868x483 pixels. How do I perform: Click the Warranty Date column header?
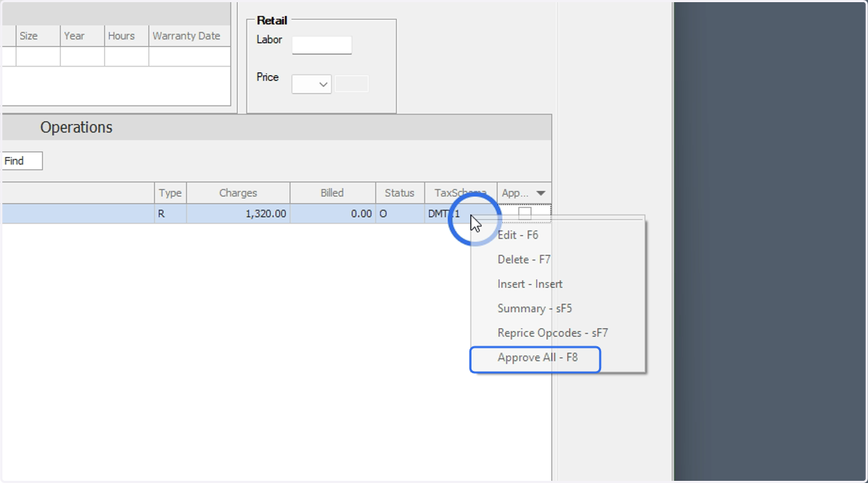pyautogui.click(x=190, y=36)
